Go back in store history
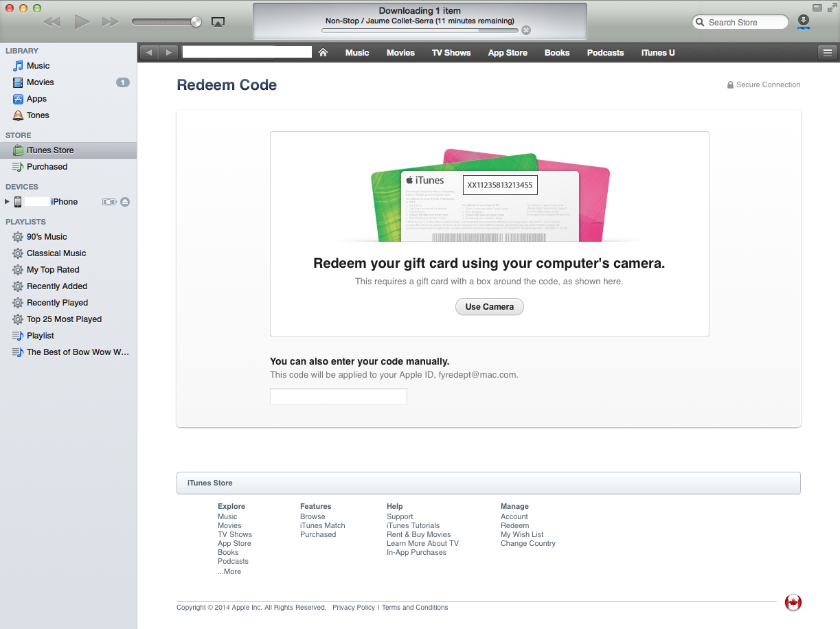The height and width of the screenshot is (629, 840). coord(149,52)
